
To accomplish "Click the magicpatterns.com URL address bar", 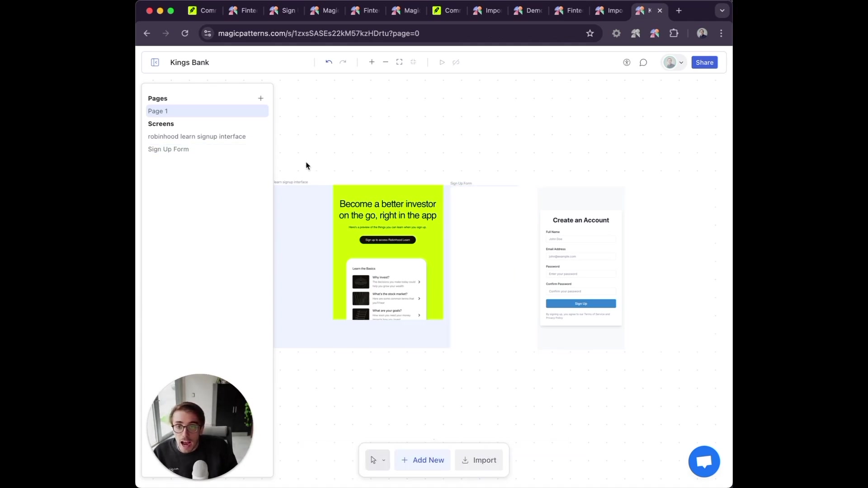I will pos(319,33).
